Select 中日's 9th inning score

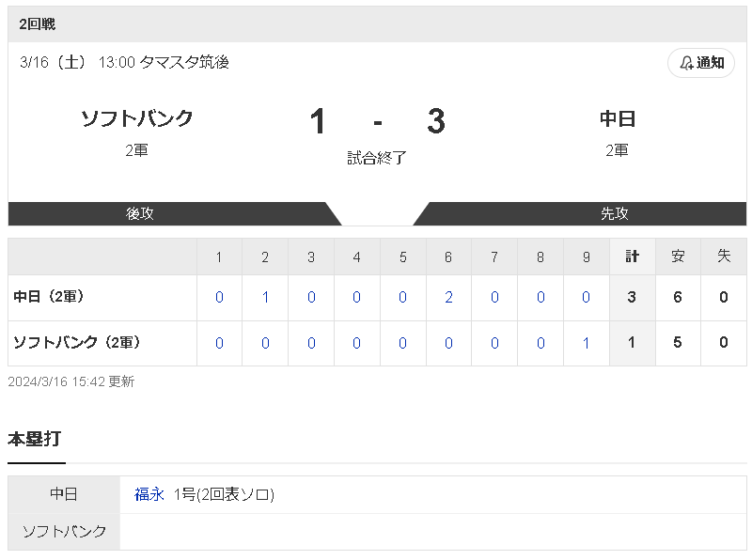click(587, 298)
